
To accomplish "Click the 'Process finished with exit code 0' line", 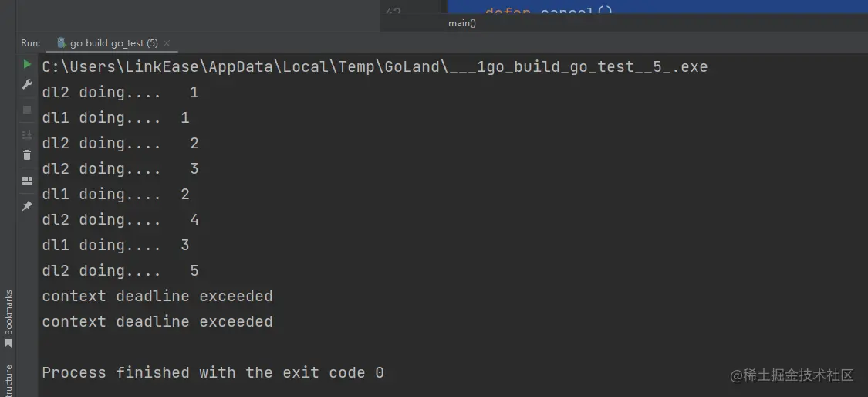I will point(212,372).
